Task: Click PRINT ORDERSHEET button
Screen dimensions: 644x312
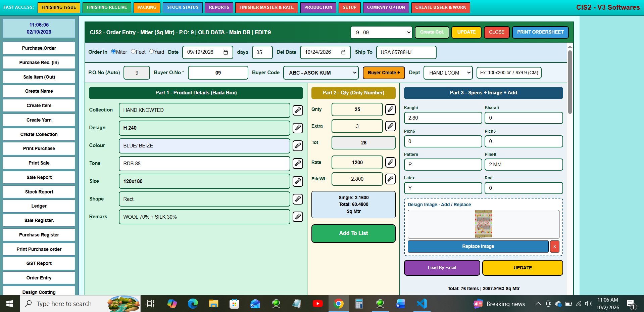Action: [540, 32]
